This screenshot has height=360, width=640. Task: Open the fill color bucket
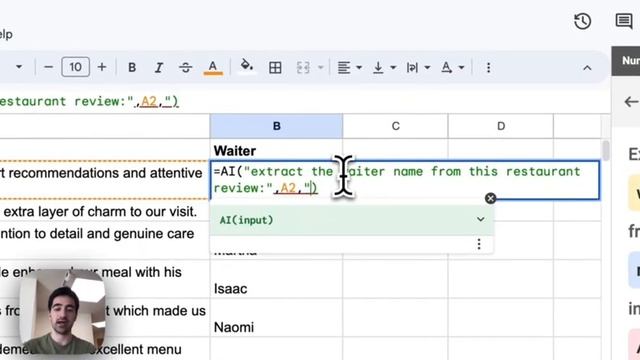[247, 66]
